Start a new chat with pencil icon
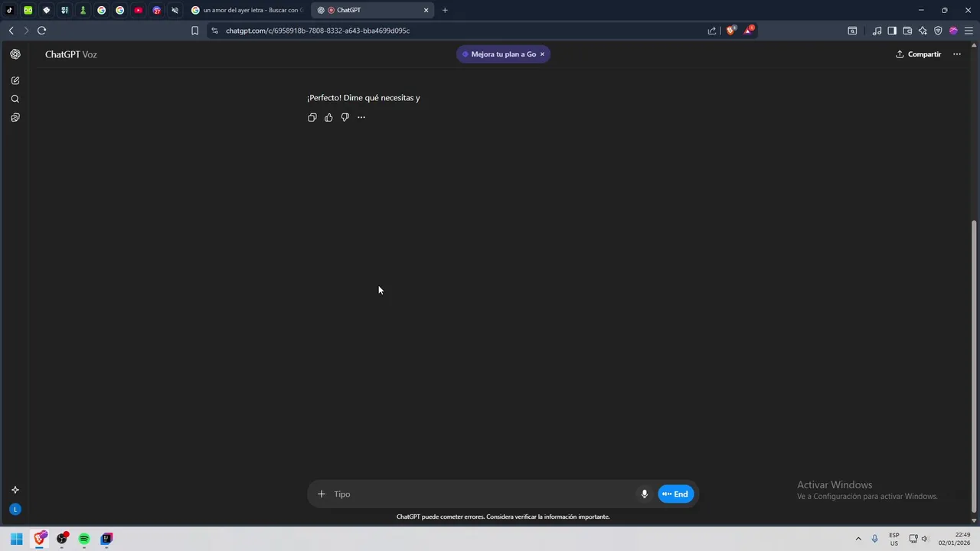Viewport: 980px width, 551px height. click(15, 80)
